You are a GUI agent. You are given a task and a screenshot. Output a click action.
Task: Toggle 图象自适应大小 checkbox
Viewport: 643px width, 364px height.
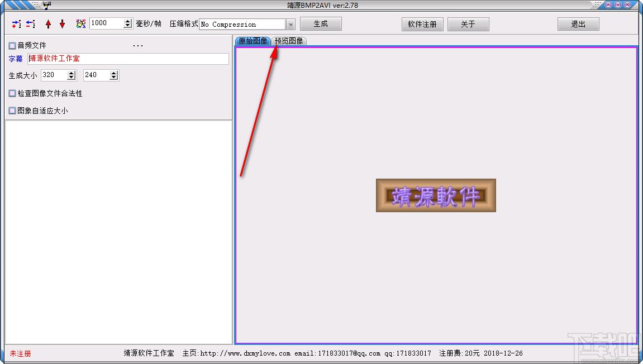coord(12,111)
